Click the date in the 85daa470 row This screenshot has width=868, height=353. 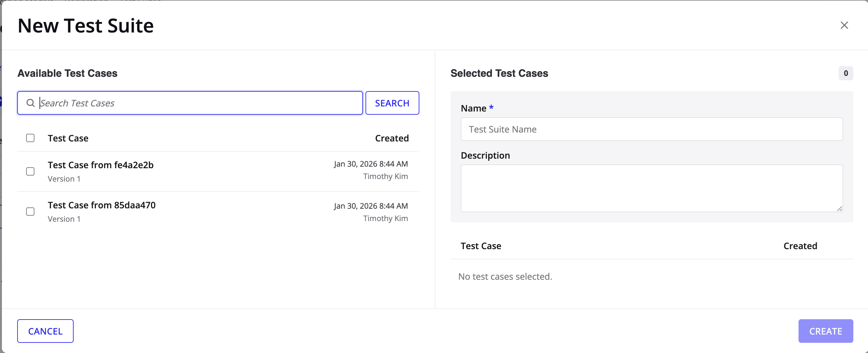coord(371,206)
